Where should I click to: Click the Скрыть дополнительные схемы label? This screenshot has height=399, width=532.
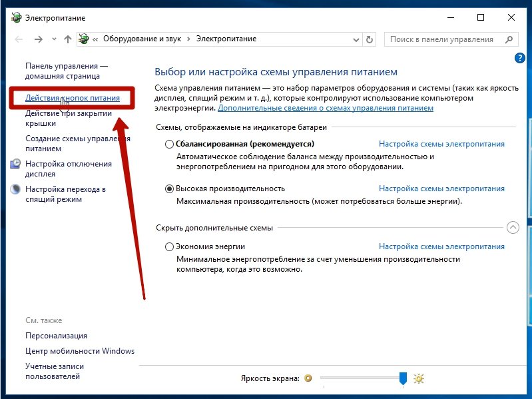click(214, 228)
